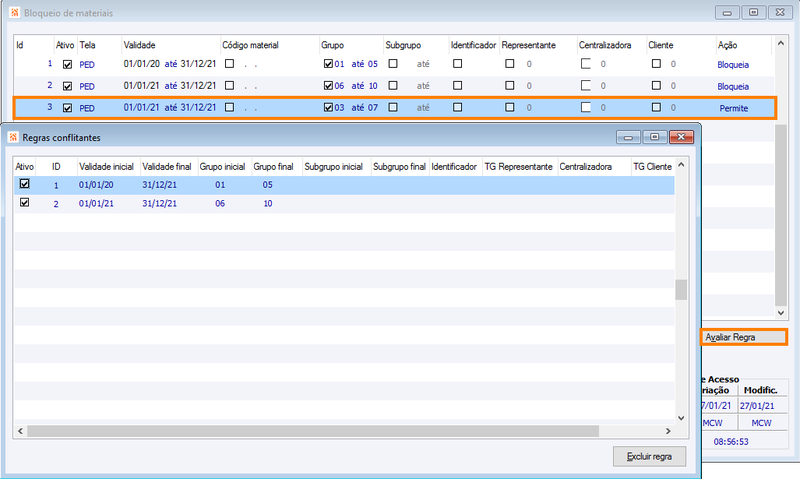
Task: Select validade inicial 01/01/20 in conflicting rules
Action: click(96, 185)
